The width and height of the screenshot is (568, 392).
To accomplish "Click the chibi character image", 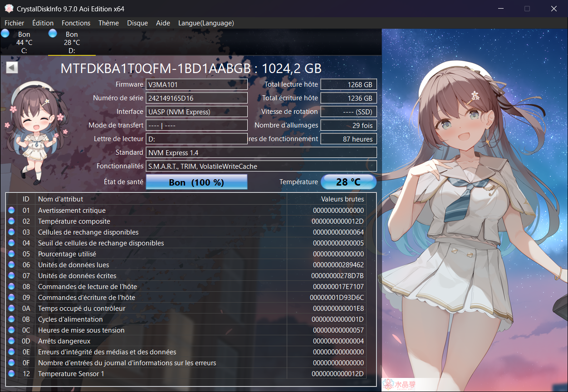I will (37, 133).
